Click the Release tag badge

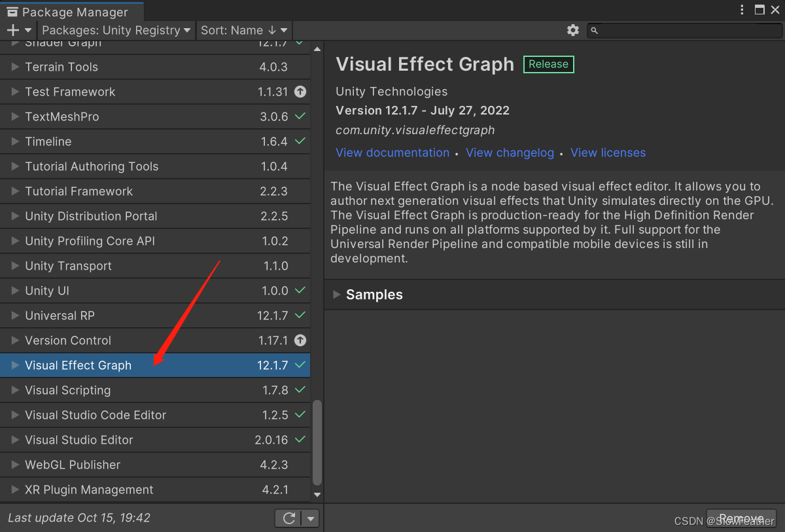[x=548, y=64]
